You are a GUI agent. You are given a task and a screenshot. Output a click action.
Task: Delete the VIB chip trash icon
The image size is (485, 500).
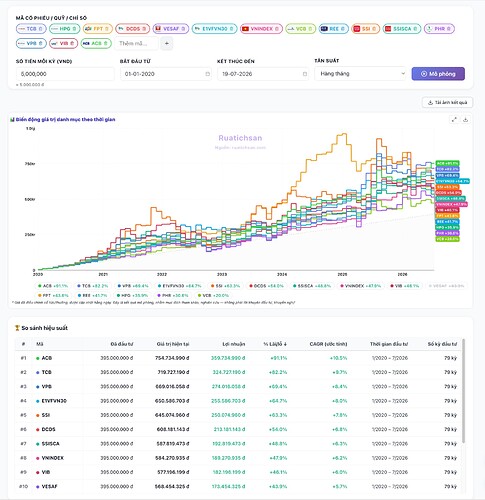point(72,43)
